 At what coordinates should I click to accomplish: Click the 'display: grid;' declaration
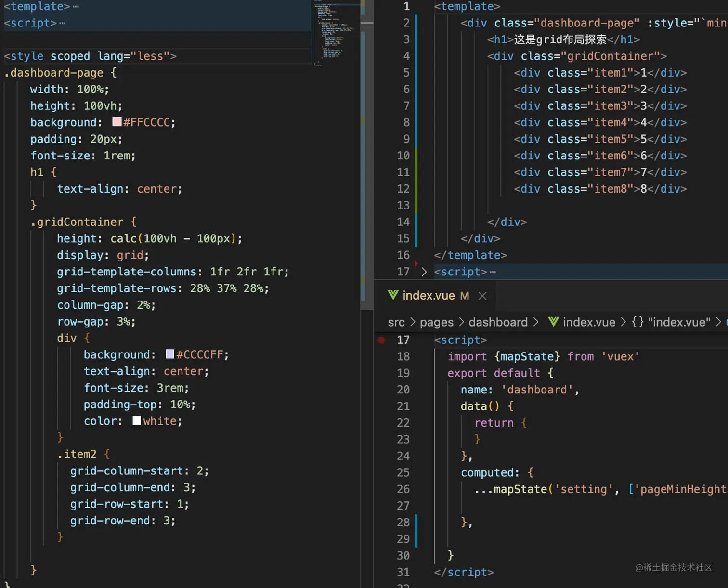click(103, 255)
